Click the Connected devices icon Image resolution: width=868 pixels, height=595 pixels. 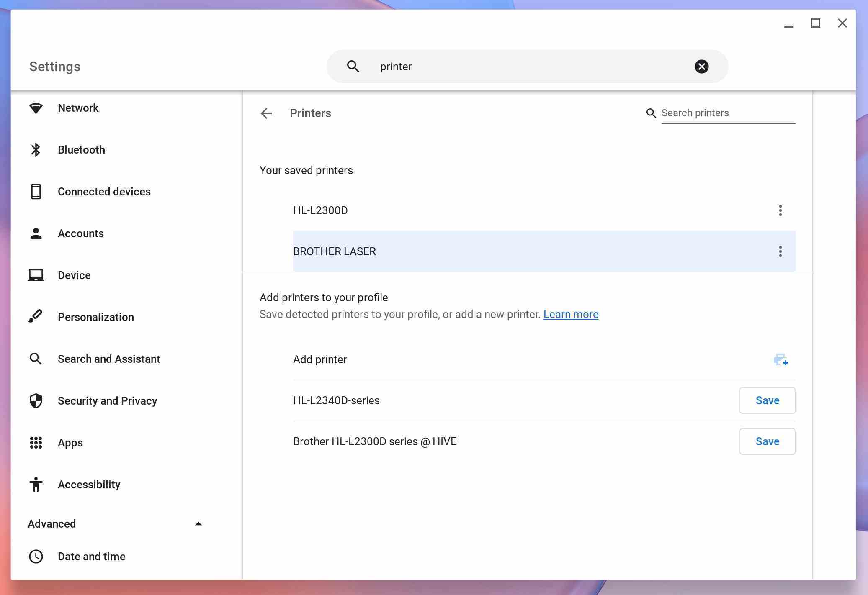[36, 192]
